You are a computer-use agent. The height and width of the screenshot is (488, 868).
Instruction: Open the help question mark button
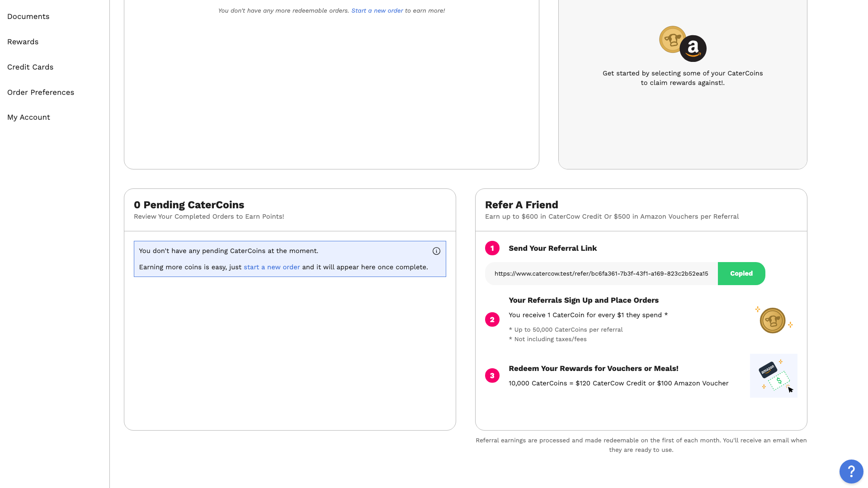(851, 471)
